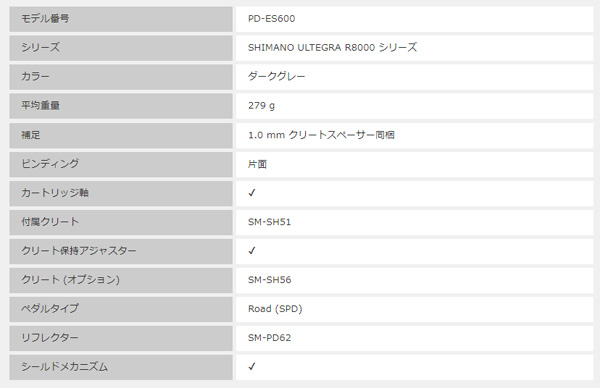Select the ビンディング label cell
This screenshot has width=600, height=388.
coord(121,164)
